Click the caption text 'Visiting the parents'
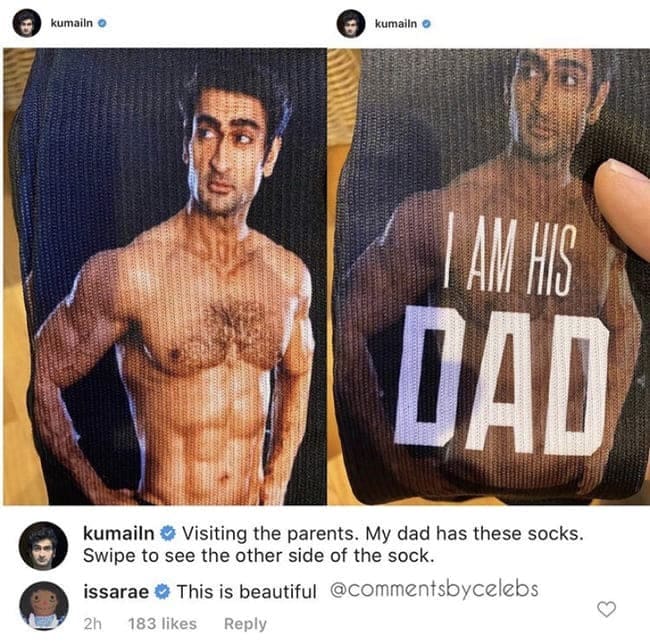Image resolution: width=650 pixels, height=642 pixels. (x=269, y=534)
